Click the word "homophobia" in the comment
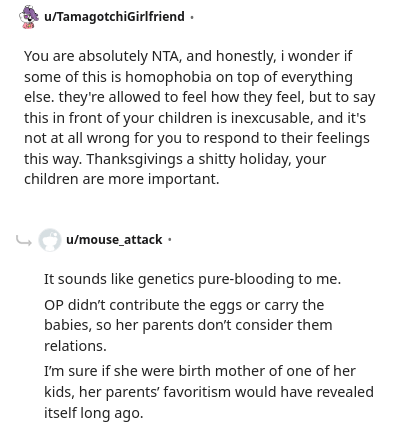 (x=168, y=77)
